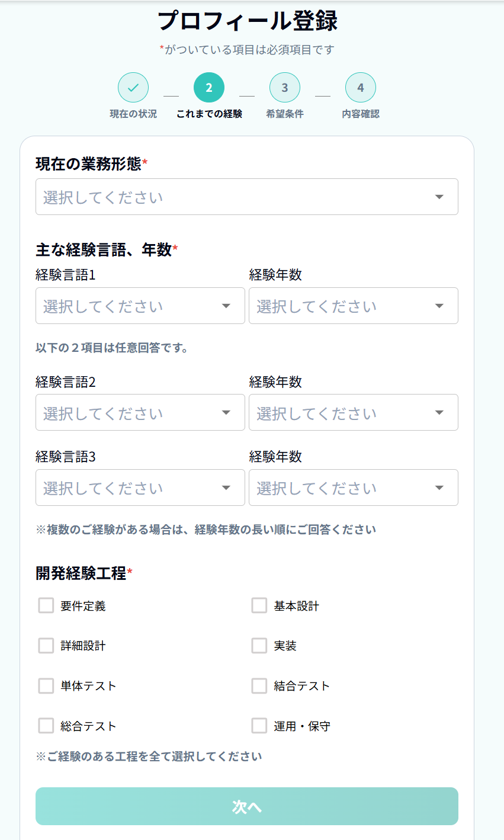Open the 経験年数 dropdown next to 経験言語3
The image size is (504, 840).
tap(353, 488)
